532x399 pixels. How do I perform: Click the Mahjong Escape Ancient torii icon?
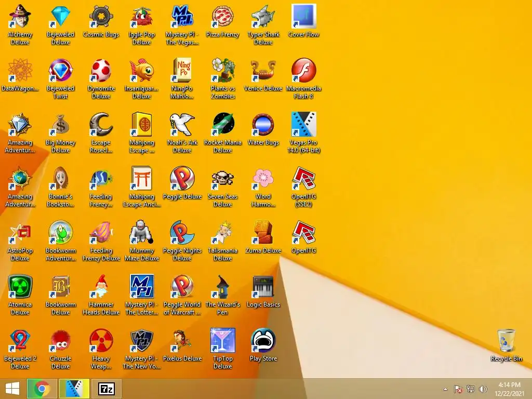pyautogui.click(x=141, y=178)
